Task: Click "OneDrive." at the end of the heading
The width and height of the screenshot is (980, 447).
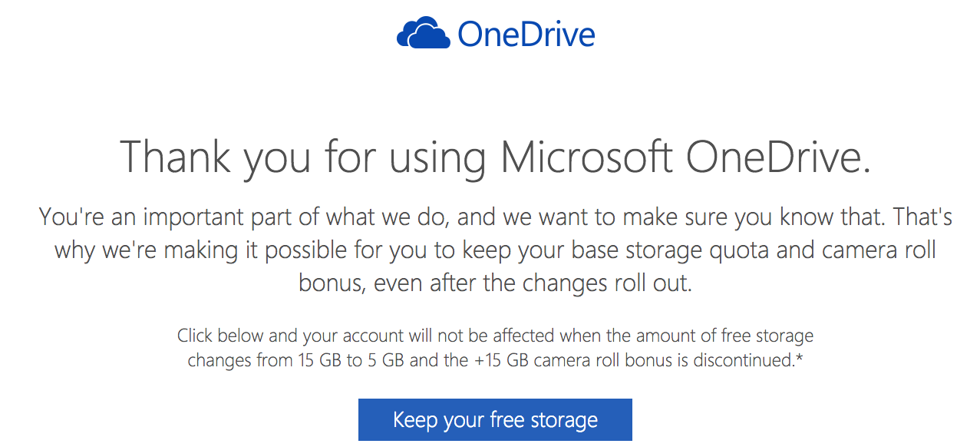Action: pos(778,157)
